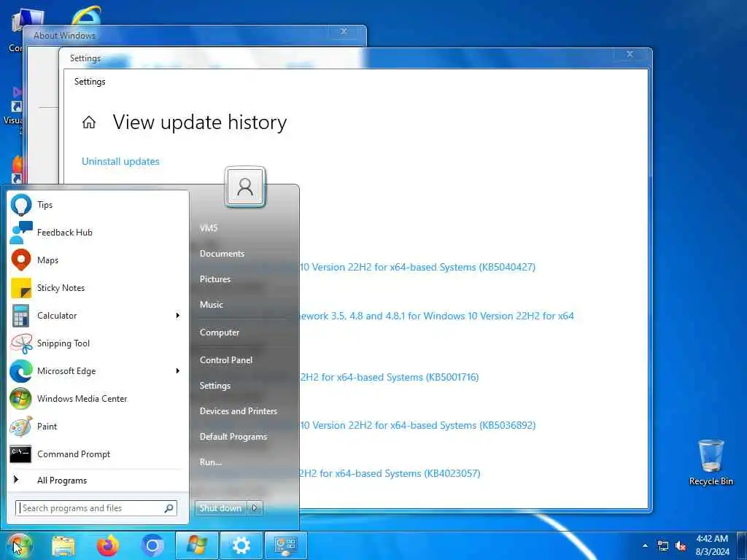Click the Shut down button
747x560 pixels.
(x=220, y=508)
